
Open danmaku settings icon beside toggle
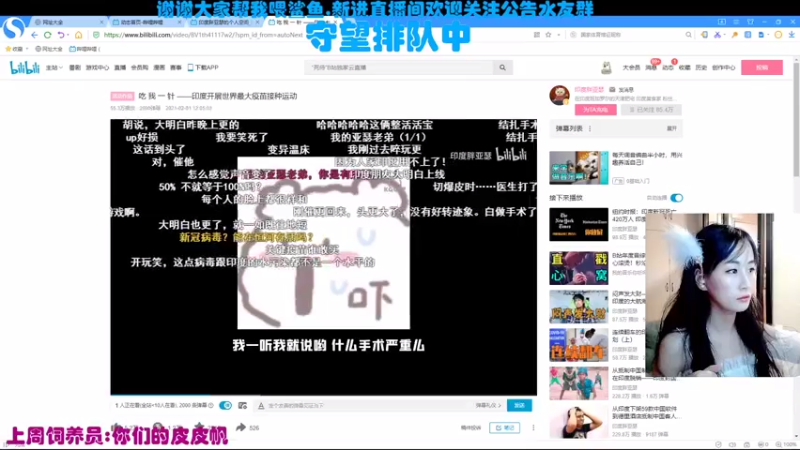tap(242, 405)
